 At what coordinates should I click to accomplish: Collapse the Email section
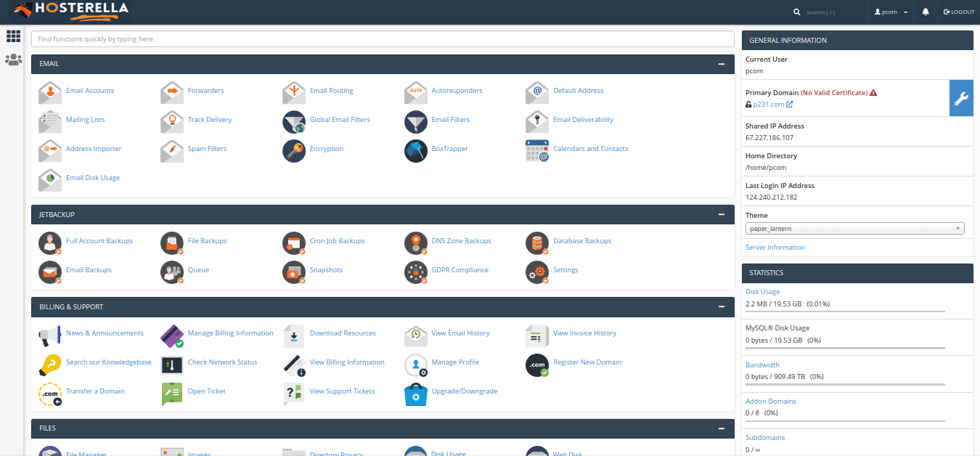[721, 64]
